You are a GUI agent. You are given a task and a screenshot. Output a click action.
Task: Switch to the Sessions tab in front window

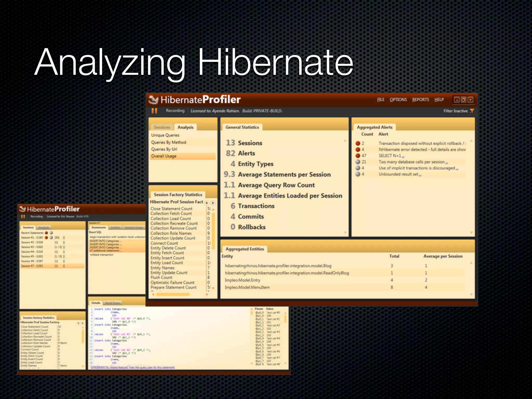[x=162, y=127]
